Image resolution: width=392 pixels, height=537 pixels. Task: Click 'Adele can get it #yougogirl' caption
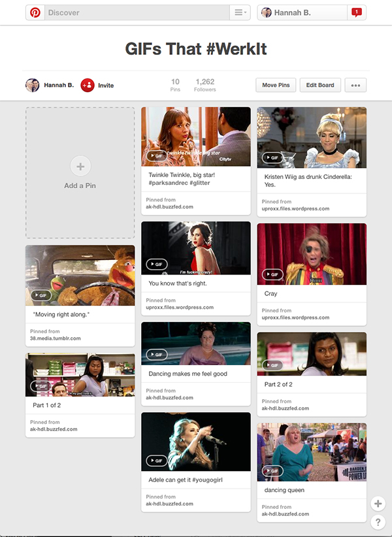click(x=186, y=480)
